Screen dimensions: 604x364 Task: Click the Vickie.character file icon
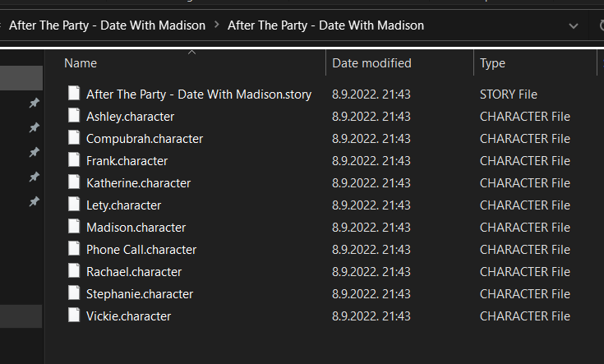click(x=74, y=316)
